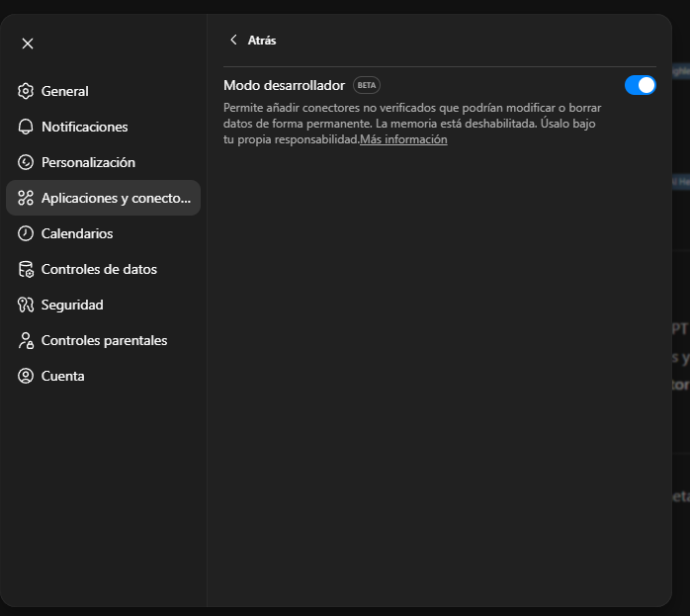690x616 pixels.
Task: Go back using the Atrás label
Action: 262,41
